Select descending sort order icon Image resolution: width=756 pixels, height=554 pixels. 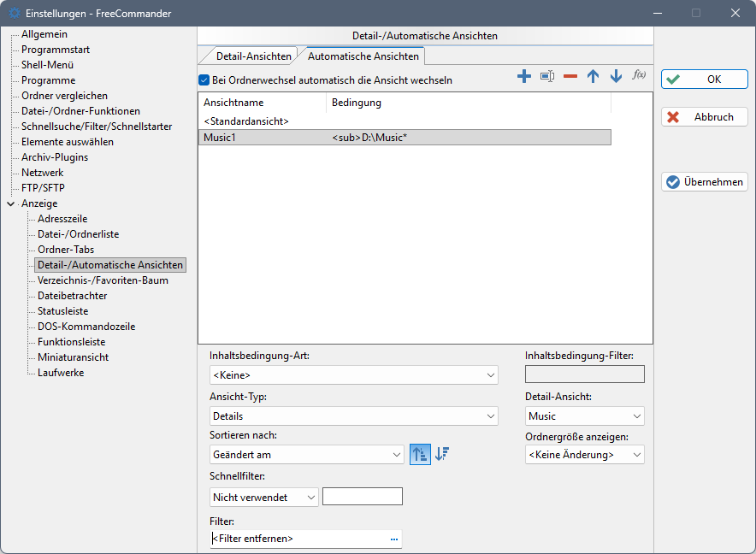pyautogui.click(x=442, y=455)
